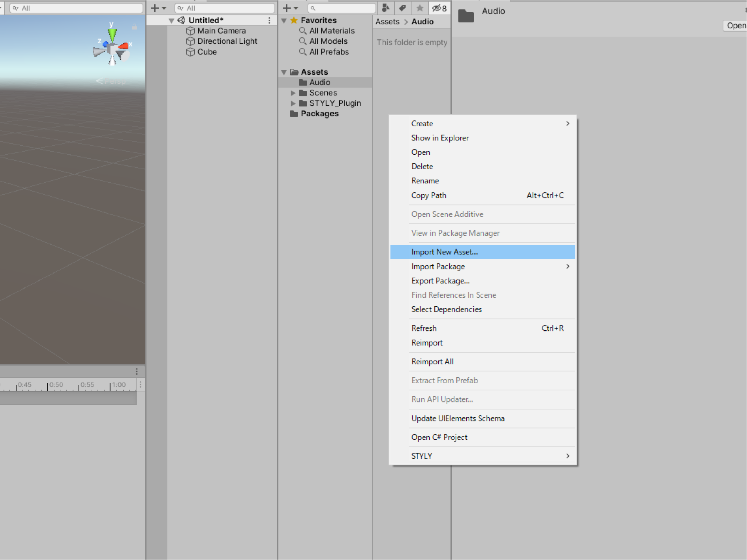Choose Update UIElements Schema
Screen dimensions: 747x560
(x=483, y=418)
